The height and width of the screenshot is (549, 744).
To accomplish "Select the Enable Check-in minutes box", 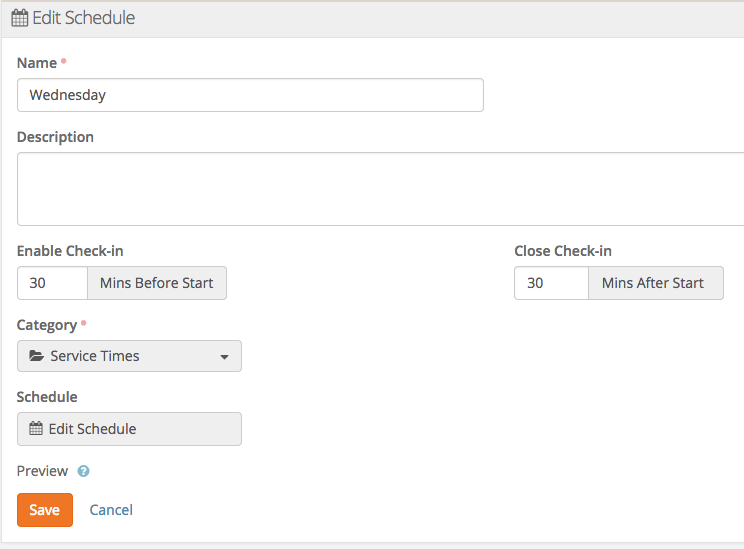I will coord(52,283).
